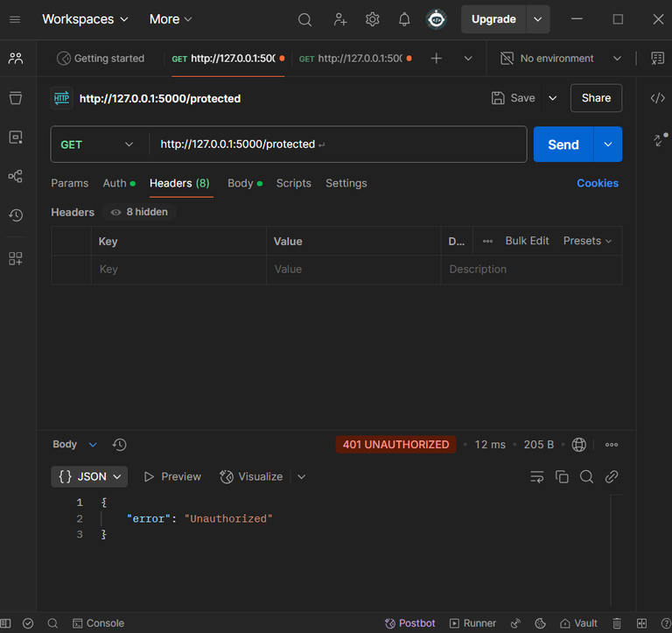Open Postbot in the status bar

point(410,623)
